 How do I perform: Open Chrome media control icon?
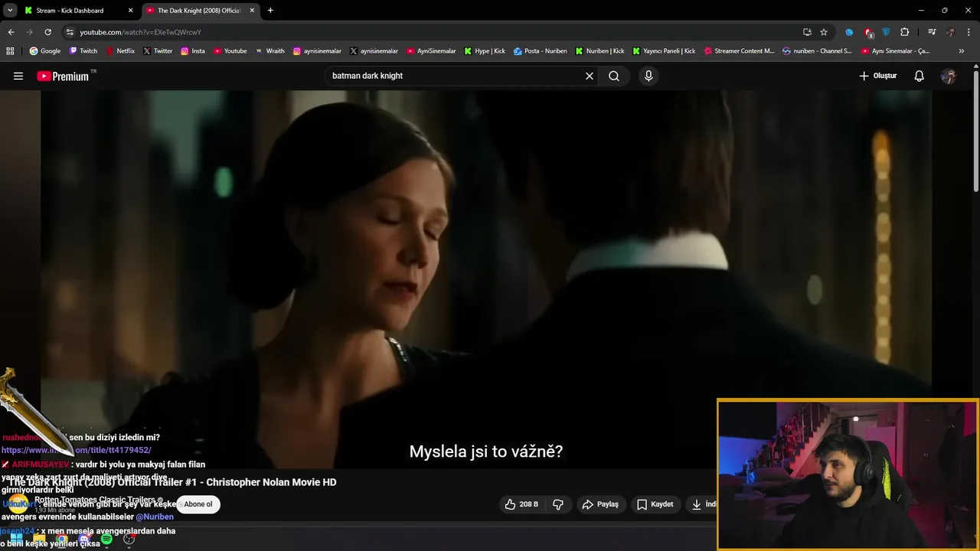[932, 32]
